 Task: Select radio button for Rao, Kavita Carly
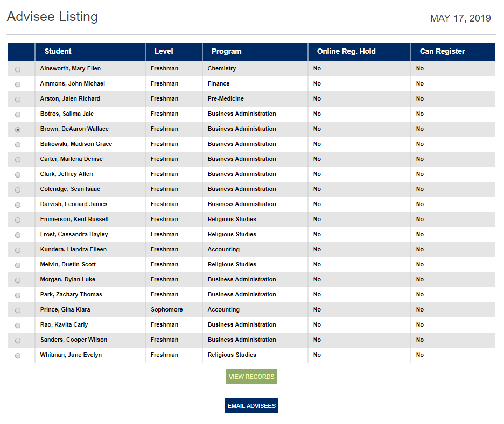[18, 326]
